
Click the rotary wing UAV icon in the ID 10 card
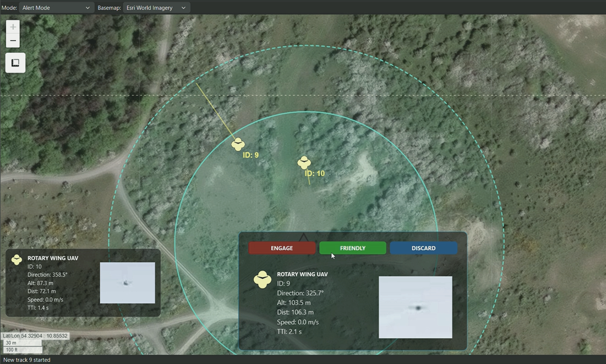[x=17, y=260]
